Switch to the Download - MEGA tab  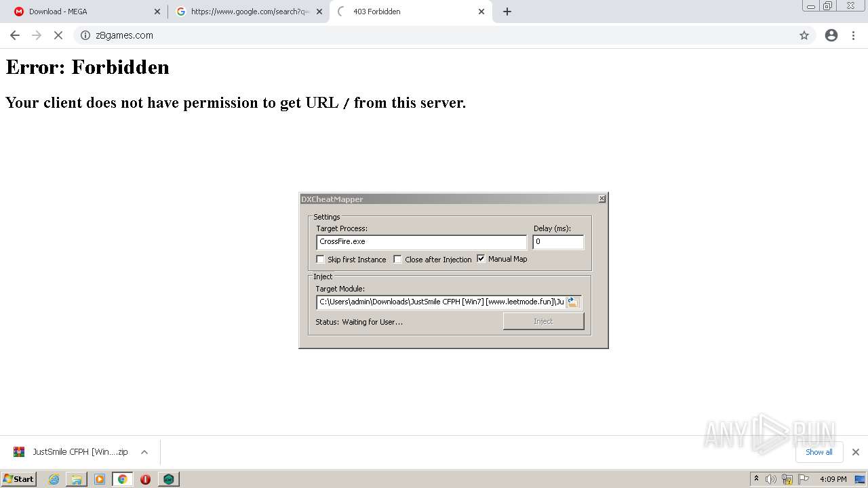(x=86, y=12)
